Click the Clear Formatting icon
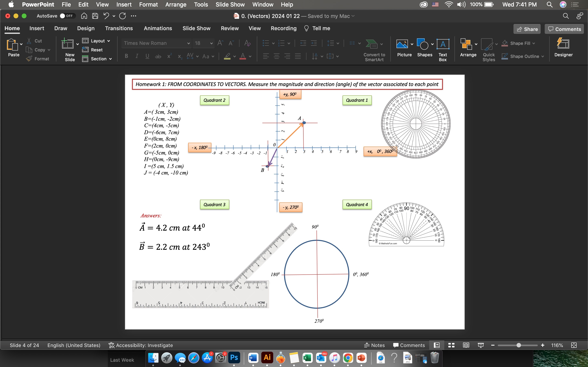Image resolution: width=588 pixels, height=367 pixels. click(247, 43)
